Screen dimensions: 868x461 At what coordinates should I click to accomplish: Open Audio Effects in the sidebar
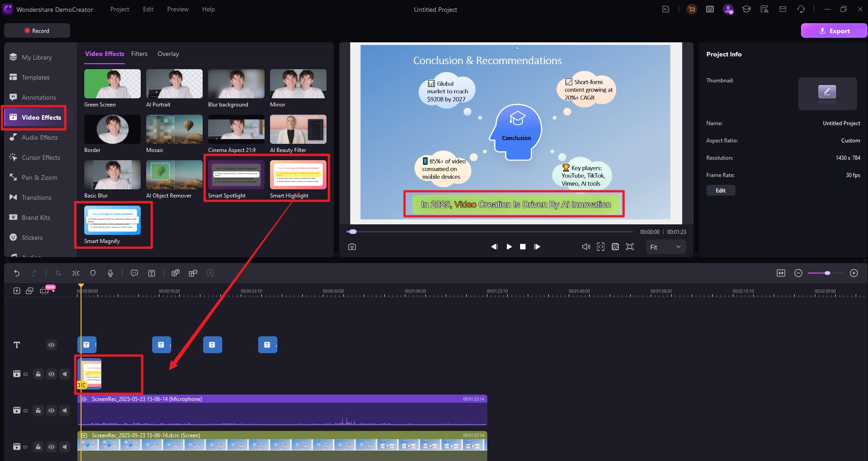pyautogui.click(x=40, y=137)
